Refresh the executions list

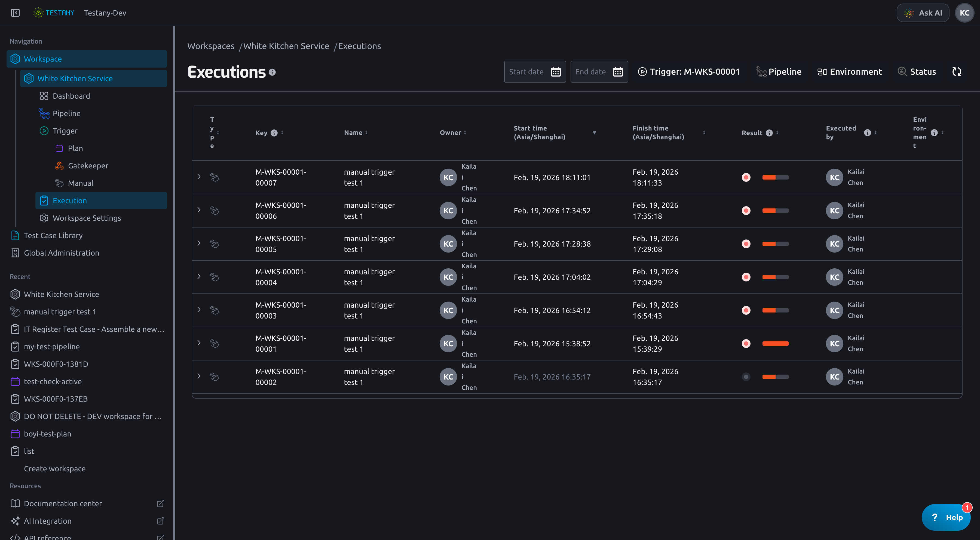click(957, 72)
